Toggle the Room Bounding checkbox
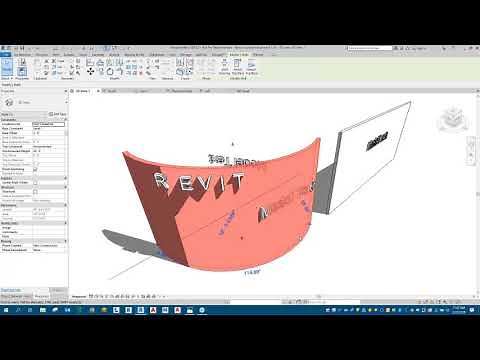This screenshot has height=360, width=480. [35, 169]
